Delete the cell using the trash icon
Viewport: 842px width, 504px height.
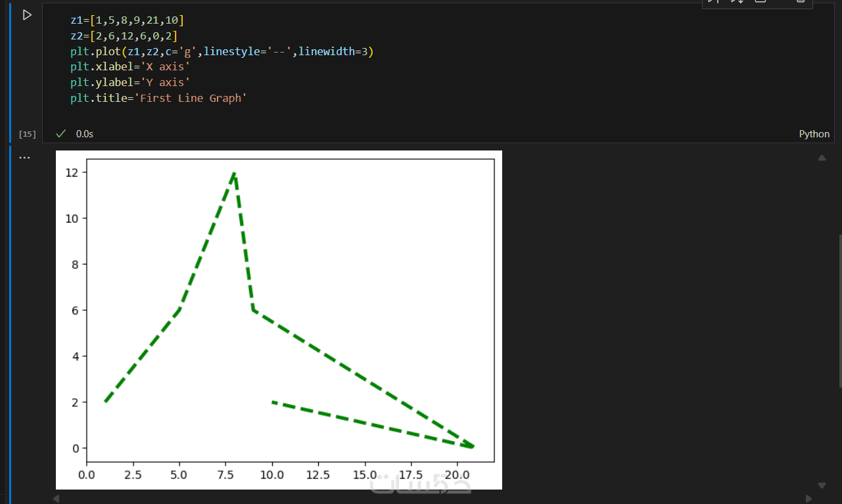coord(800,2)
